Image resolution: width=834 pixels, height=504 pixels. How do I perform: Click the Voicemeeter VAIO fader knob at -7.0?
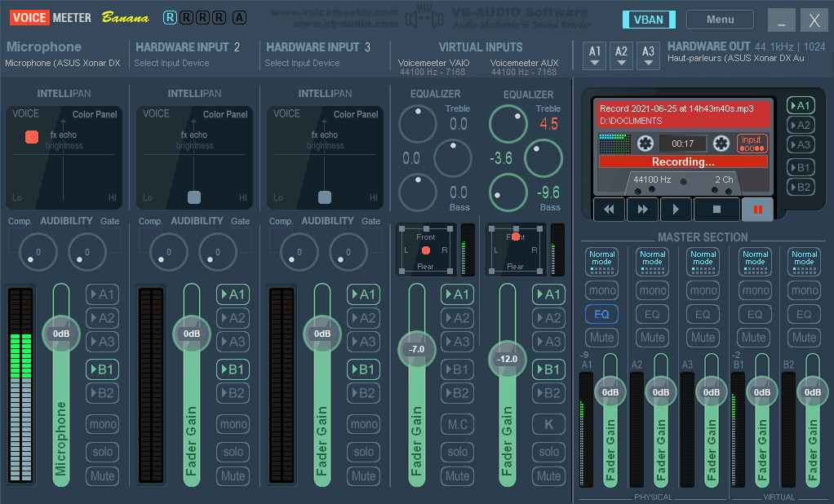tap(417, 349)
